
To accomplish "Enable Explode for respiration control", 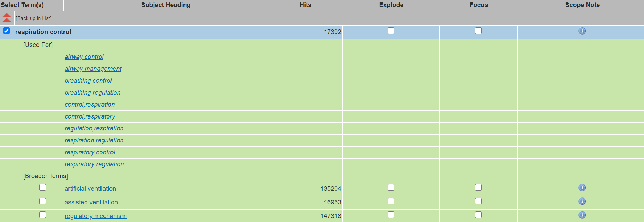I will (x=391, y=31).
